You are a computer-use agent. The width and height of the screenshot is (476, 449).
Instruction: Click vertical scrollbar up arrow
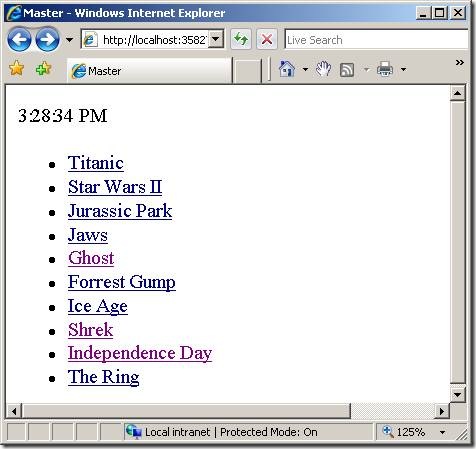pyautogui.click(x=457, y=93)
